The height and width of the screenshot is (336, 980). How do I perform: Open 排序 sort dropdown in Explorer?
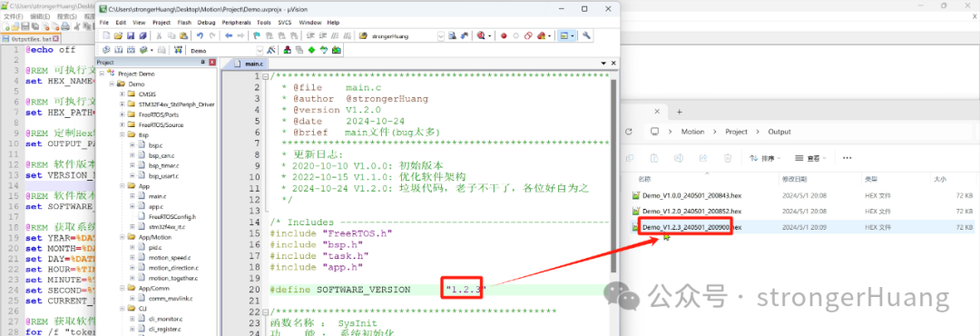coord(766,158)
